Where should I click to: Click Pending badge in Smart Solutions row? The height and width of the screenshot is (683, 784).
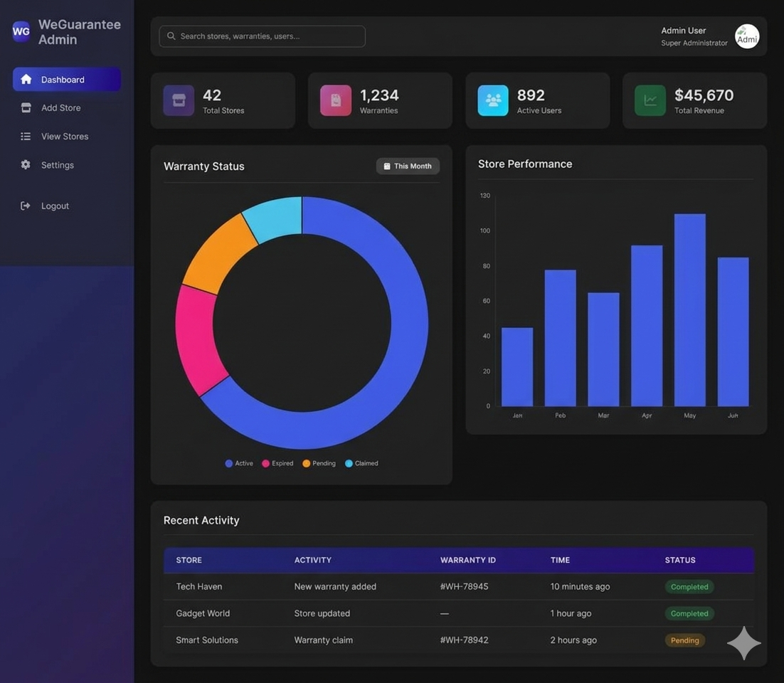coord(684,640)
